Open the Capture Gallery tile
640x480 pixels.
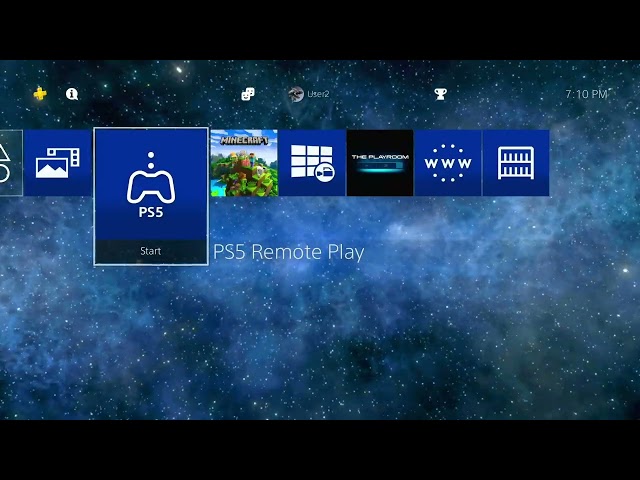click(58, 163)
